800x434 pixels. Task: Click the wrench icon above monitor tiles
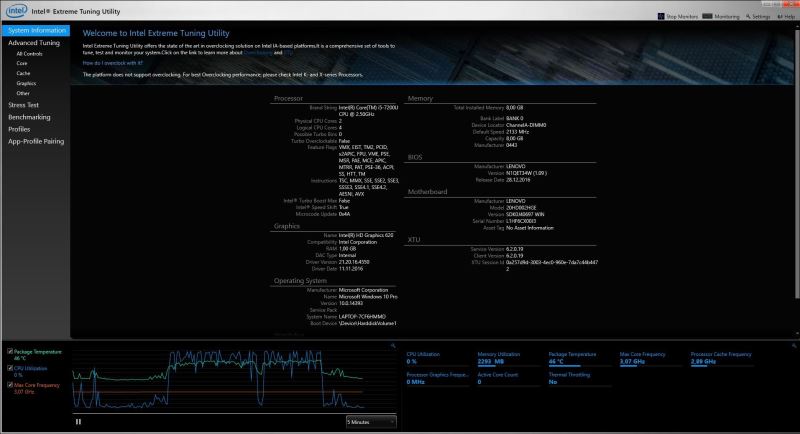click(794, 346)
